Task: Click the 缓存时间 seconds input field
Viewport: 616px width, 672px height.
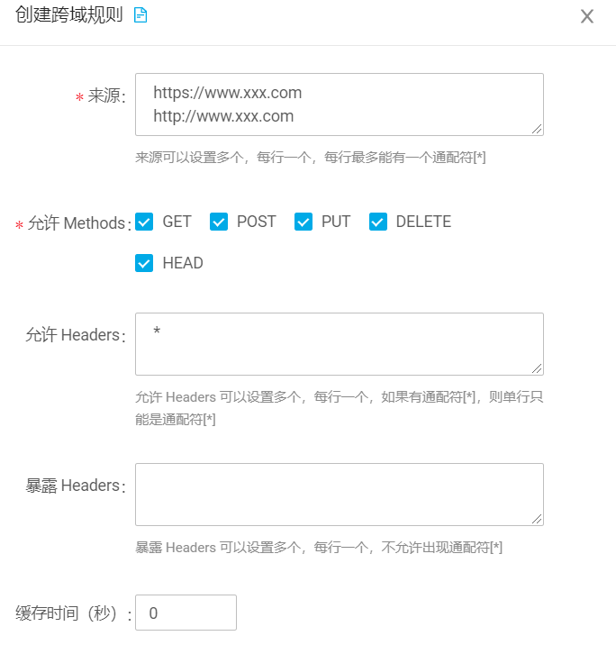Action: [x=186, y=613]
